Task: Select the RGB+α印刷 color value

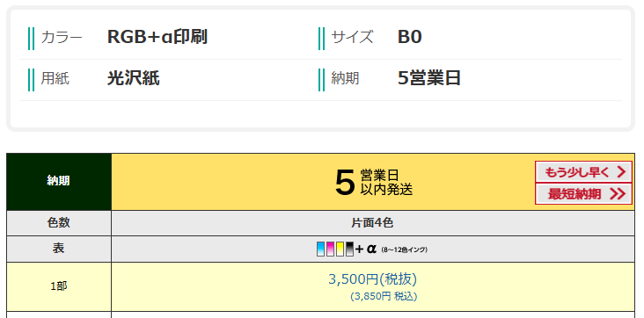Action: click(157, 37)
